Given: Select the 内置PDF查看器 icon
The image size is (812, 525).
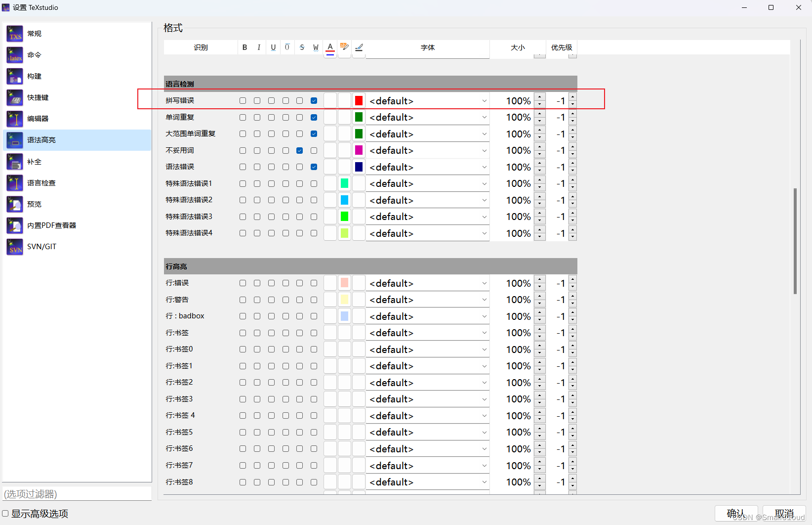Looking at the screenshot, I should tap(15, 225).
